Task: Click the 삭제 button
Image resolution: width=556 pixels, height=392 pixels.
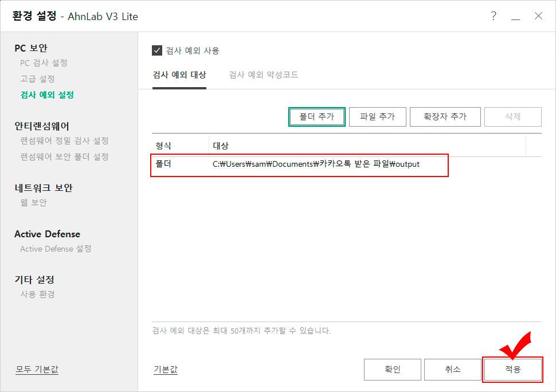Action: (513, 116)
